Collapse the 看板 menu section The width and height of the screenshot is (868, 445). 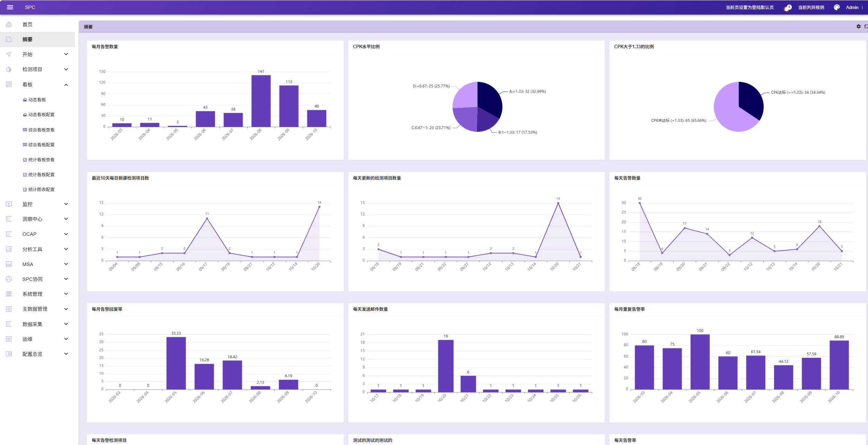click(x=66, y=85)
